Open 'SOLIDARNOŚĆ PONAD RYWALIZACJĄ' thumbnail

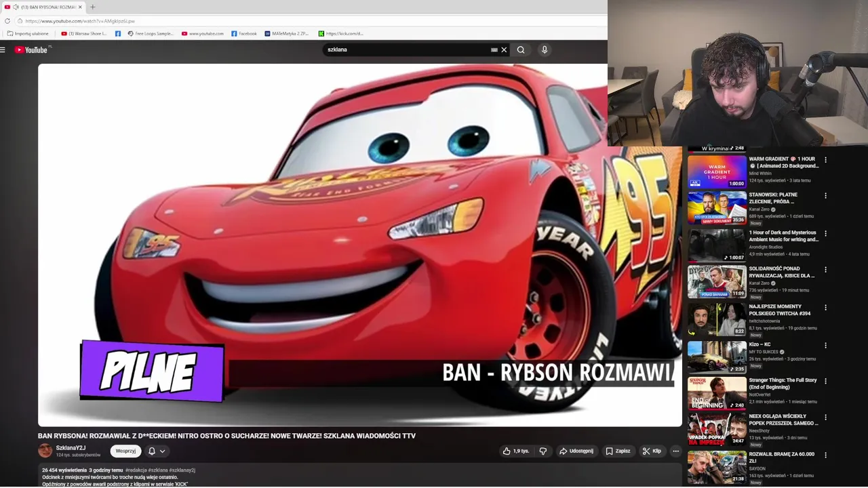[x=717, y=281]
